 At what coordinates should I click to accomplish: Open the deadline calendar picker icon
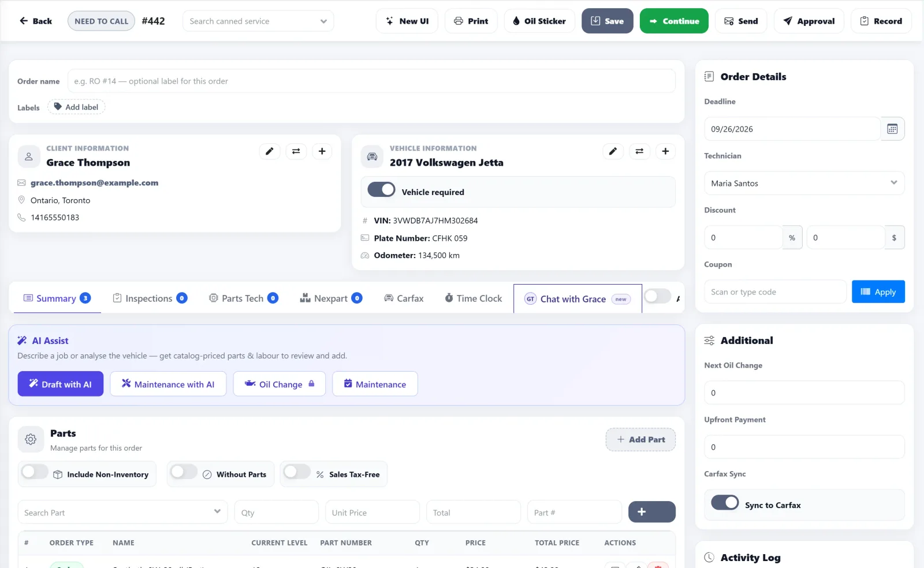tap(892, 129)
